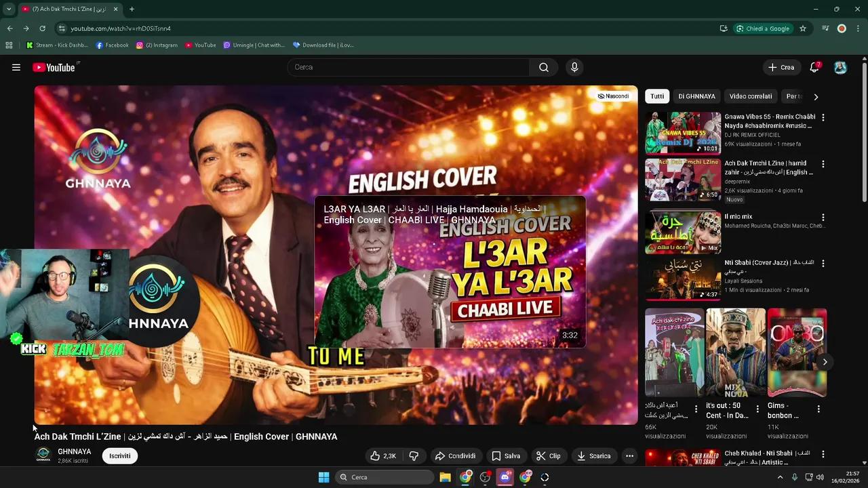868x488 pixels.
Task: Open the YouTube bookmark
Action: (201, 45)
